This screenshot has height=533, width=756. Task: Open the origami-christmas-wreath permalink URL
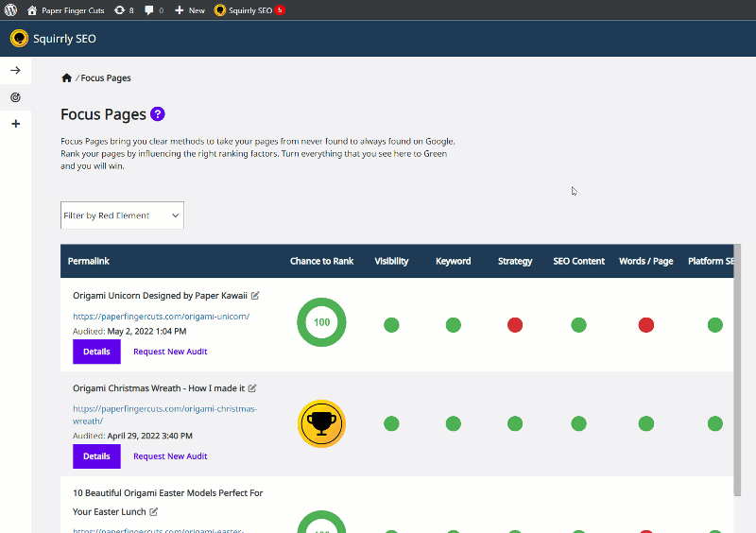(164, 415)
